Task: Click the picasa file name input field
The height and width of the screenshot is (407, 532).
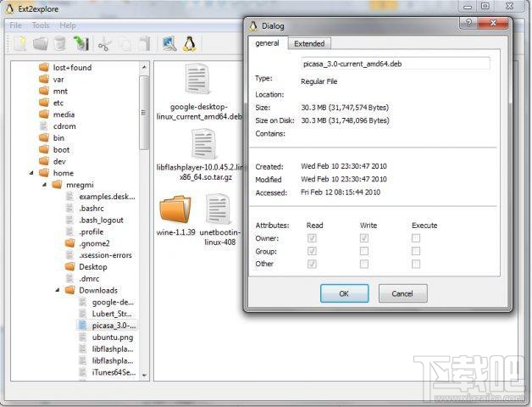Action: click(396, 64)
